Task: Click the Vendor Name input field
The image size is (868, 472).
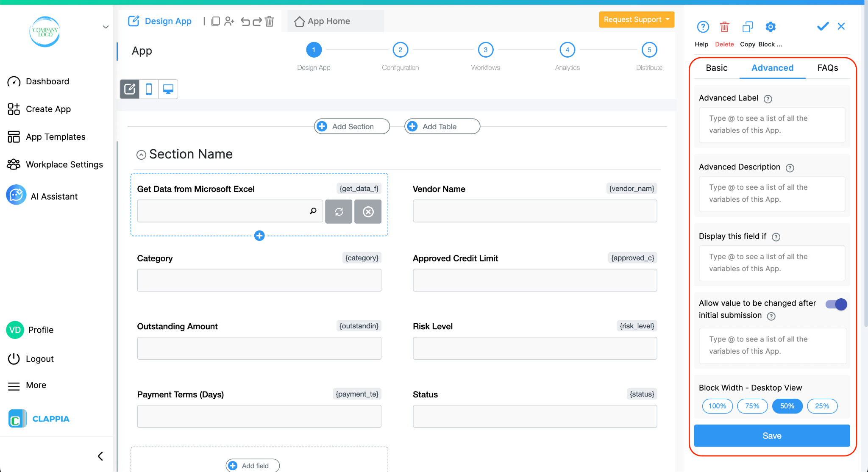Action: pos(535,211)
